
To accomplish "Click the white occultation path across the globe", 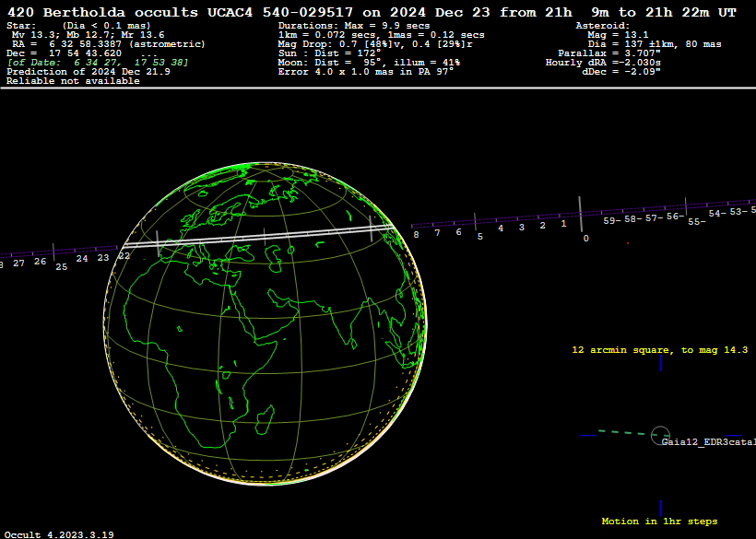I will 260,236.
